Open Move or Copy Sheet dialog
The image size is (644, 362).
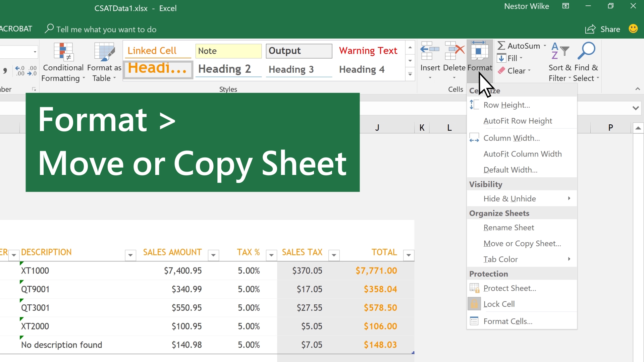pos(522,243)
